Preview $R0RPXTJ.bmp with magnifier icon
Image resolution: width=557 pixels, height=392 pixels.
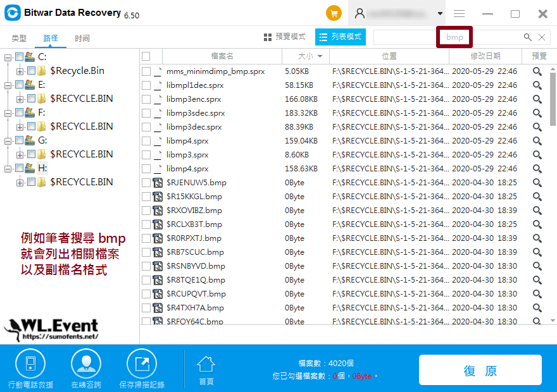pyautogui.click(x=537, y=238)
